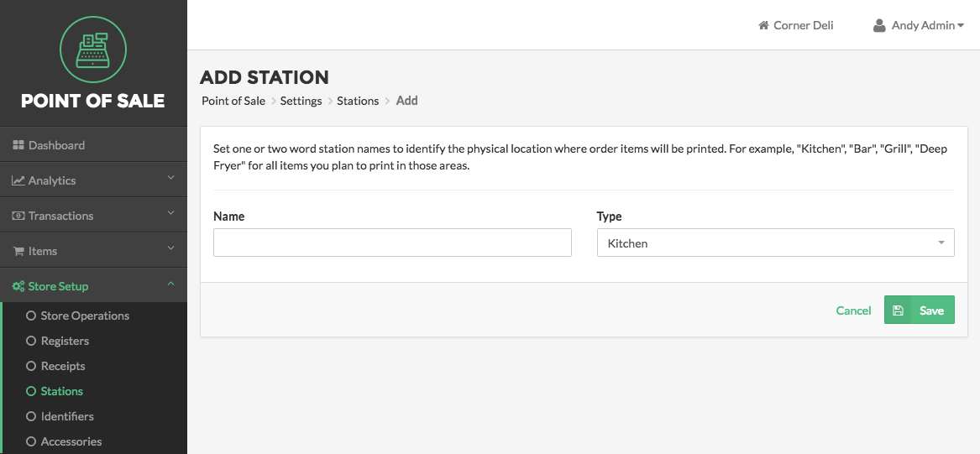Expand the Analytics menu chevron
Image resolution: width=980 pixels, height=454 pixels.
171,178
